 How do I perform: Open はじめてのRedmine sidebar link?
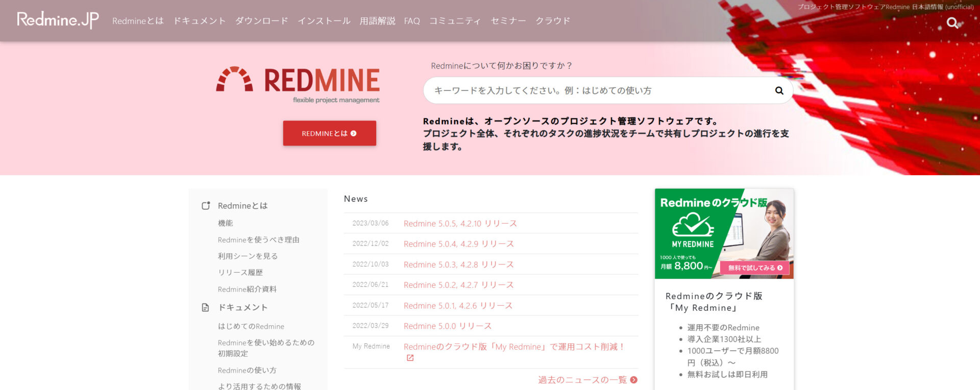pos(251,326)
